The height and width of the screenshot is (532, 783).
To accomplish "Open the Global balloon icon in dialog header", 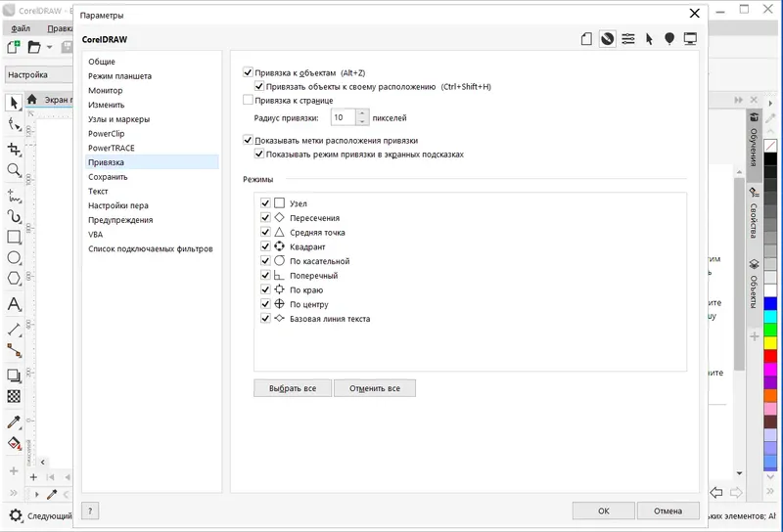I will pos(669,39).
